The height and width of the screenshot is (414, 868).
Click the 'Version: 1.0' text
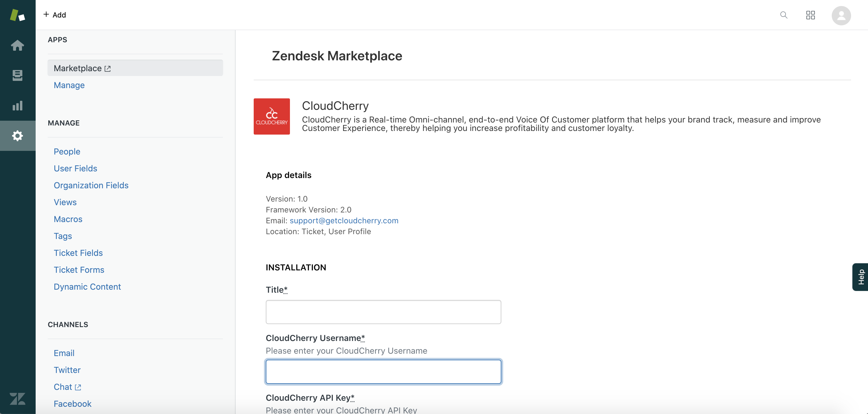[x=287, y=199]
